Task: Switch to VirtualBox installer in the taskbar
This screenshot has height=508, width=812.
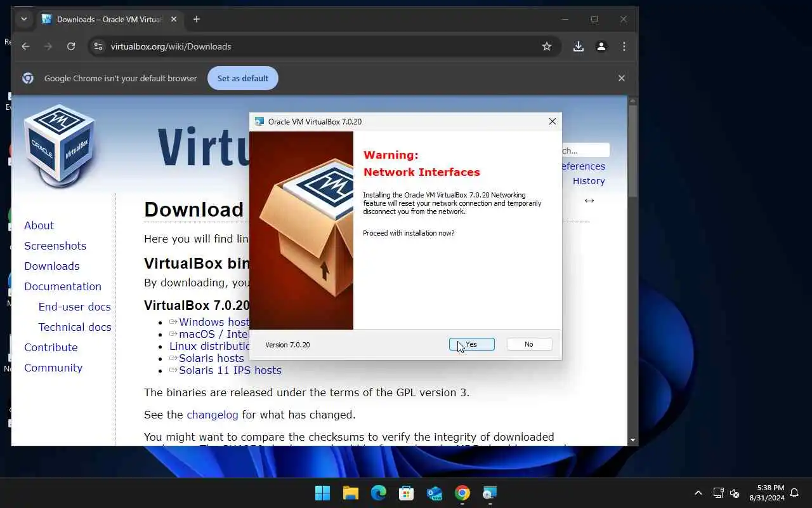Action: [490, 493]
